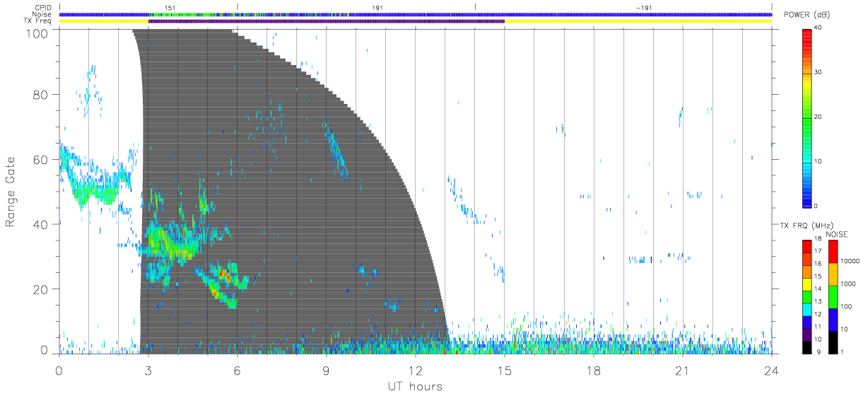Click the 20 label on the power scale
This screenshot has width=868, height=401.
(x=819, y=117)
